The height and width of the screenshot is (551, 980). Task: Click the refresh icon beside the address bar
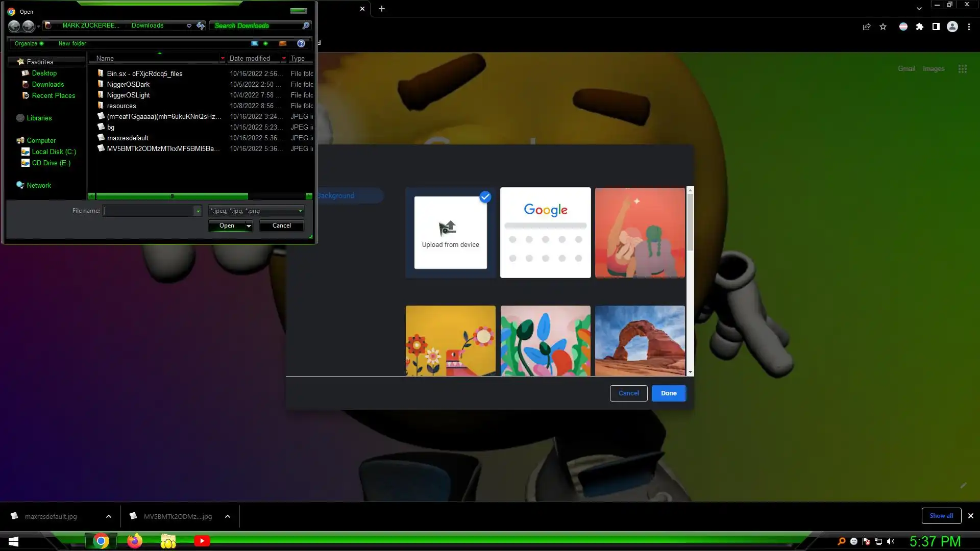pos(201,26)
